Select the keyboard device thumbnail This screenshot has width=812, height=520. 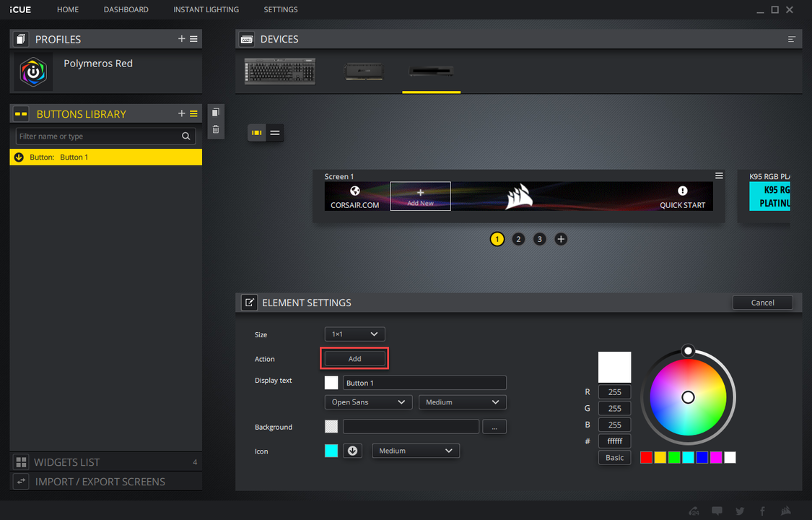[x=280, y=71]
